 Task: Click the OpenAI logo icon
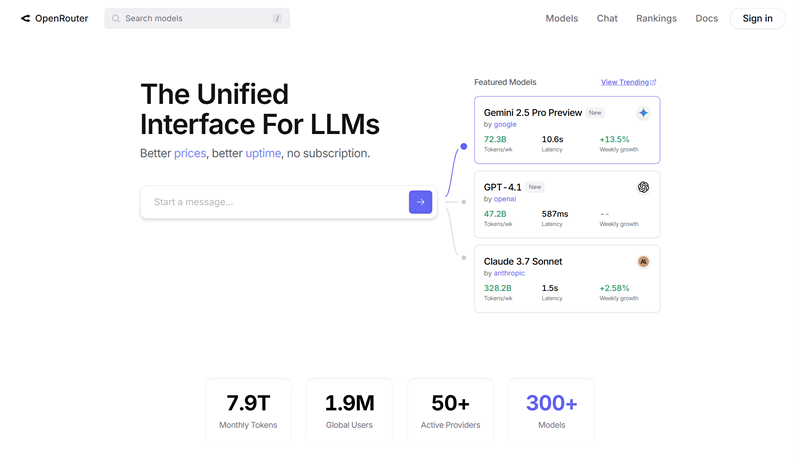pos(643,187)
